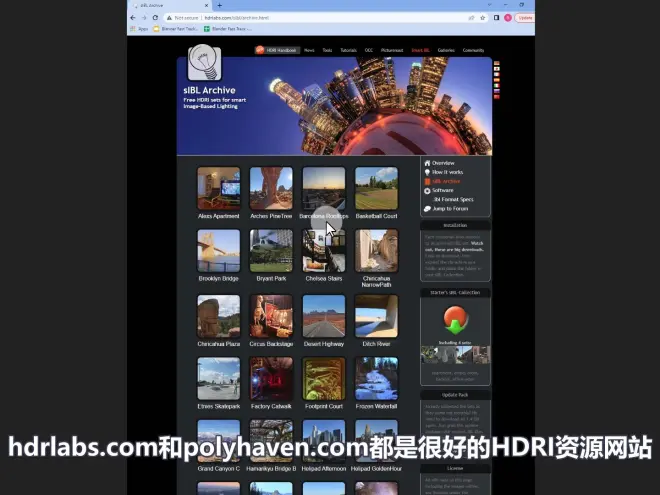Open the Desert Highway thumbnail
Screen dimensions: 660x495
(324, 316)
